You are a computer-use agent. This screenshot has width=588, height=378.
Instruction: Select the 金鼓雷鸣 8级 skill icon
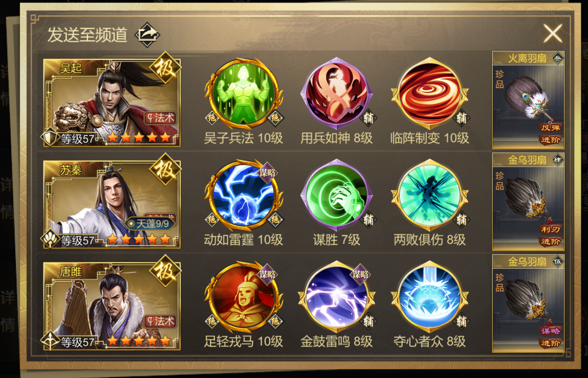[x=337, y=297]
